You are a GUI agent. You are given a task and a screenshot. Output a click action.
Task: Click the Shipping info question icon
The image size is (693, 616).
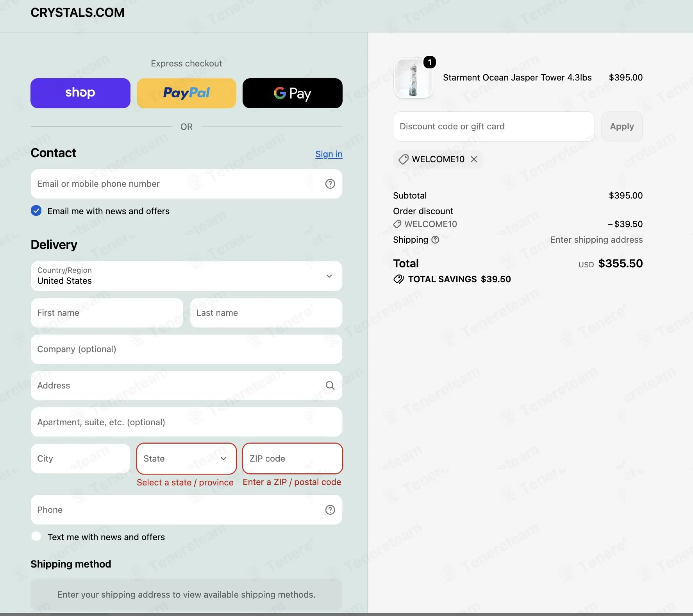click(435, 240)
